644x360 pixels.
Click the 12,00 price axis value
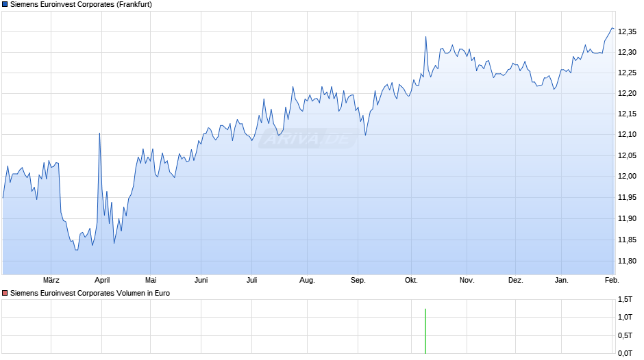point(627,176)
